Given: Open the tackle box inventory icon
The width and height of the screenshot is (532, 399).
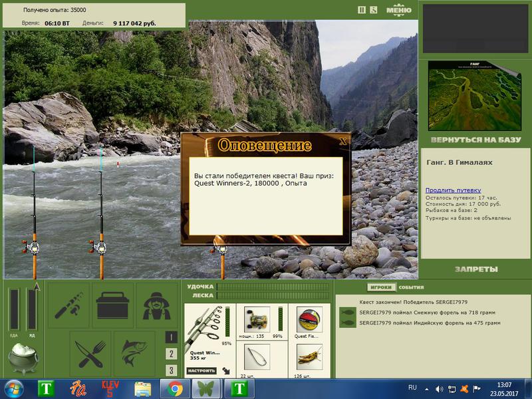Looking at the screenshot, I should click(x=112, y=305).
